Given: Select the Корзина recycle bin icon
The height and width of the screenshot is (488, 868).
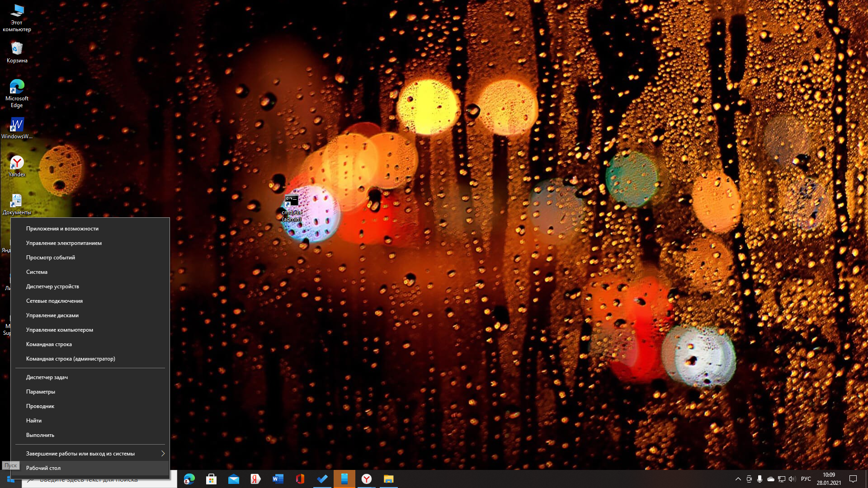Looking at the screenshot, I should pos(17,52).
